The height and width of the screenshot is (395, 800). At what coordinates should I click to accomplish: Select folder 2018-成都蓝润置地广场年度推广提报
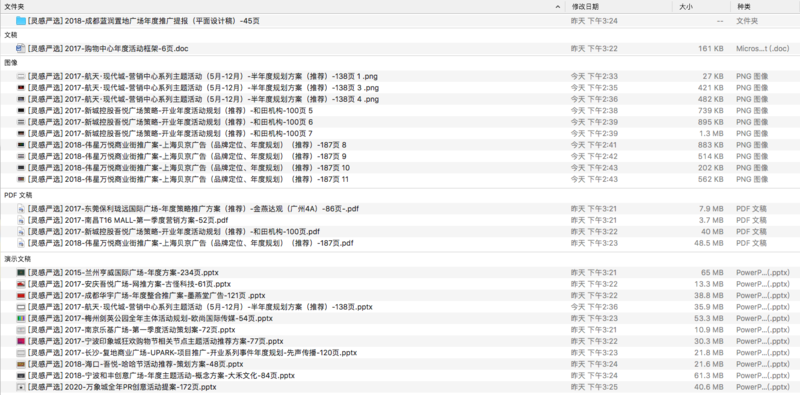(x=144, y=21)
